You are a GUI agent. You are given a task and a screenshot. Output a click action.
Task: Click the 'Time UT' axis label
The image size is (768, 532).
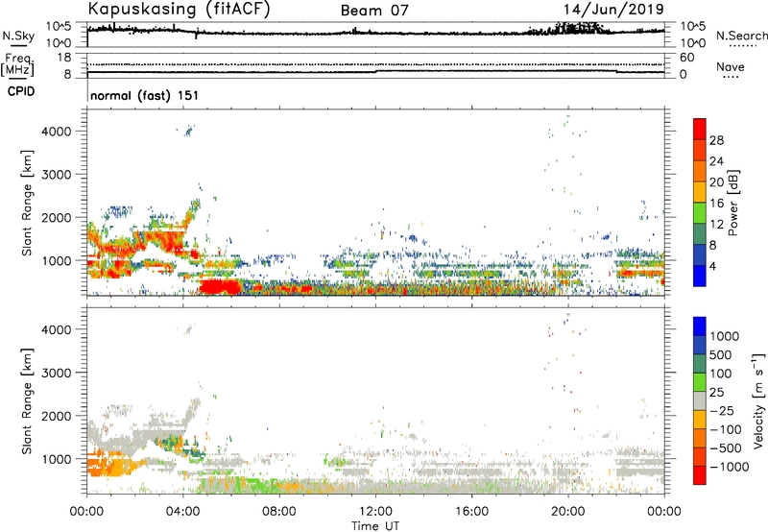(375, 526)
